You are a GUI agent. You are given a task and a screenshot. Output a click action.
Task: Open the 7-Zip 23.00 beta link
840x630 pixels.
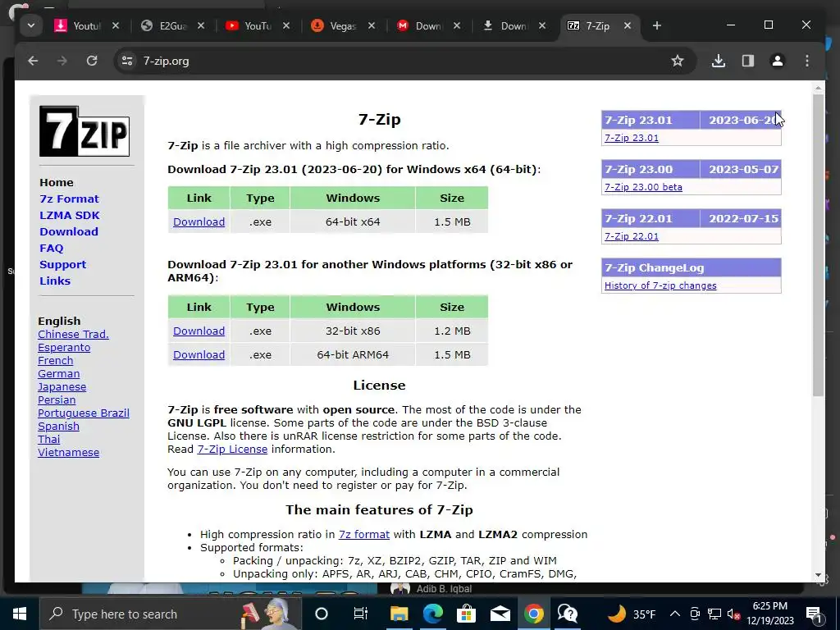click(643, 187)
